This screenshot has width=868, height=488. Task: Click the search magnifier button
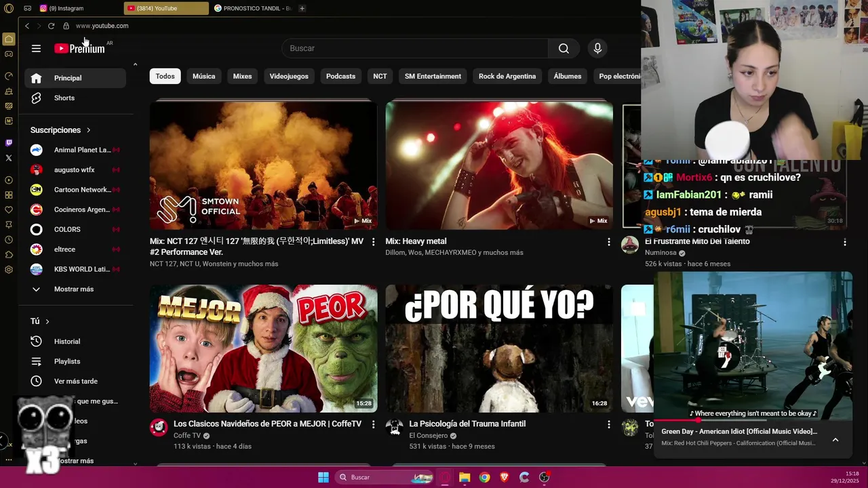pyautogui.click(x=564, y=48)
